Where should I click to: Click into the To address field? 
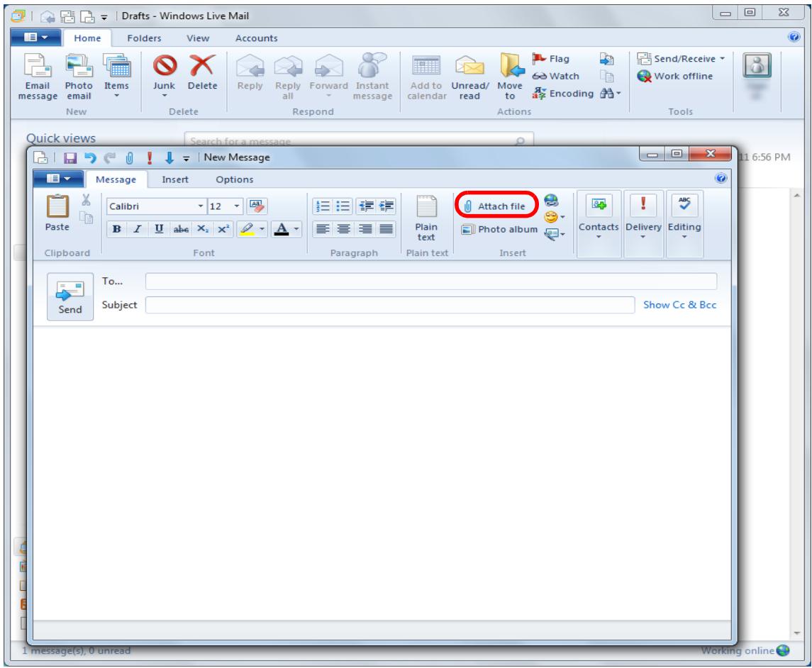pos(431,282)
